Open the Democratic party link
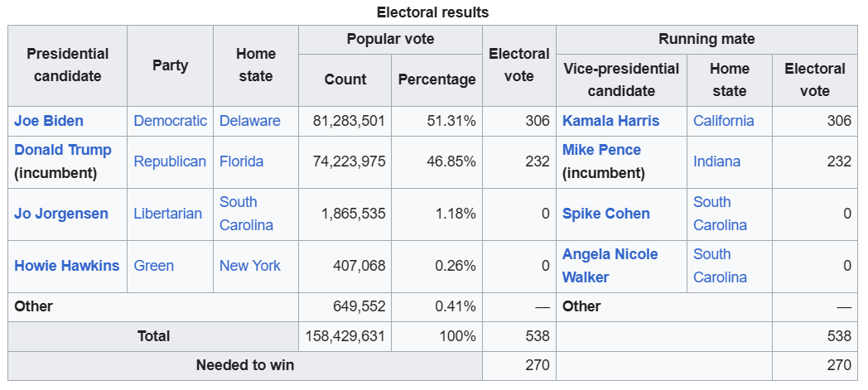868x390 pixels. [x=170, y=121]
